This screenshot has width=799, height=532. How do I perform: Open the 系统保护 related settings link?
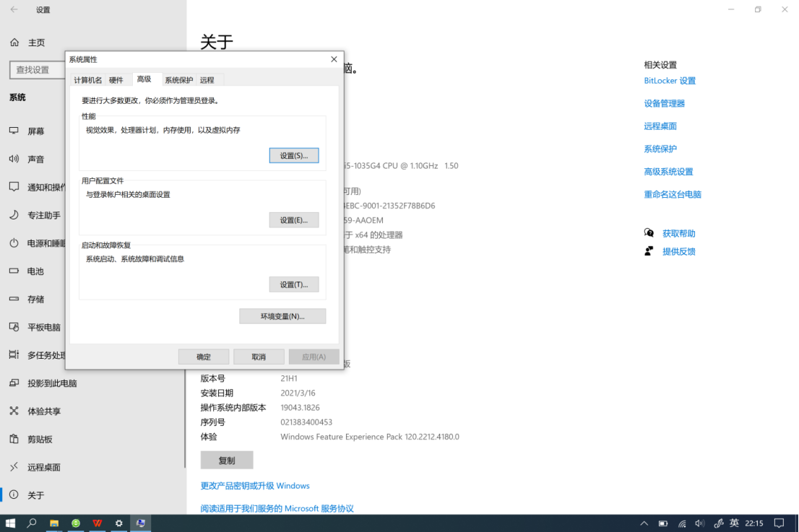coord(660,149)
